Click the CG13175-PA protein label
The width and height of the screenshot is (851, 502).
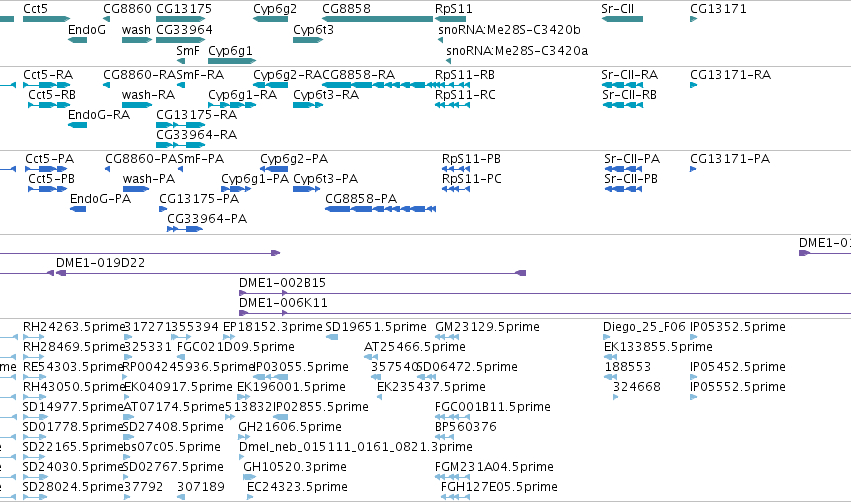[x=199, y=199]
